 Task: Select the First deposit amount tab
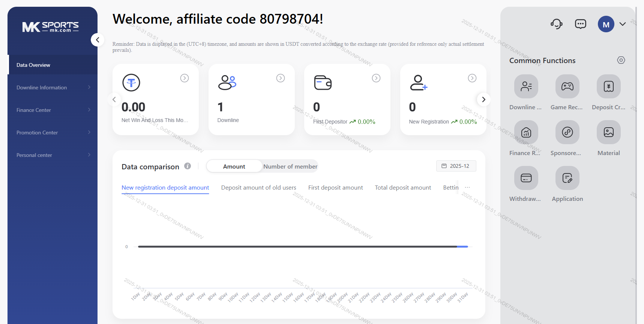coord(335,188)
